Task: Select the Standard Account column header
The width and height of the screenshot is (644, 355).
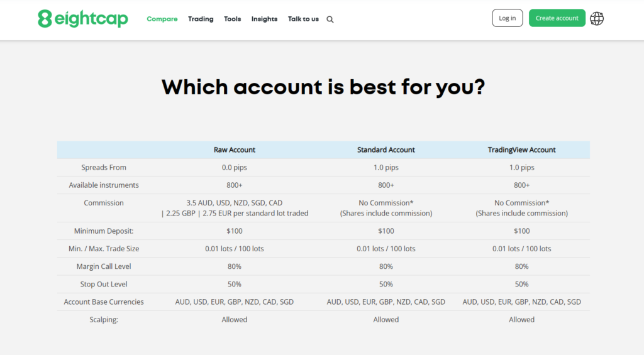Action: coord(386,150)
